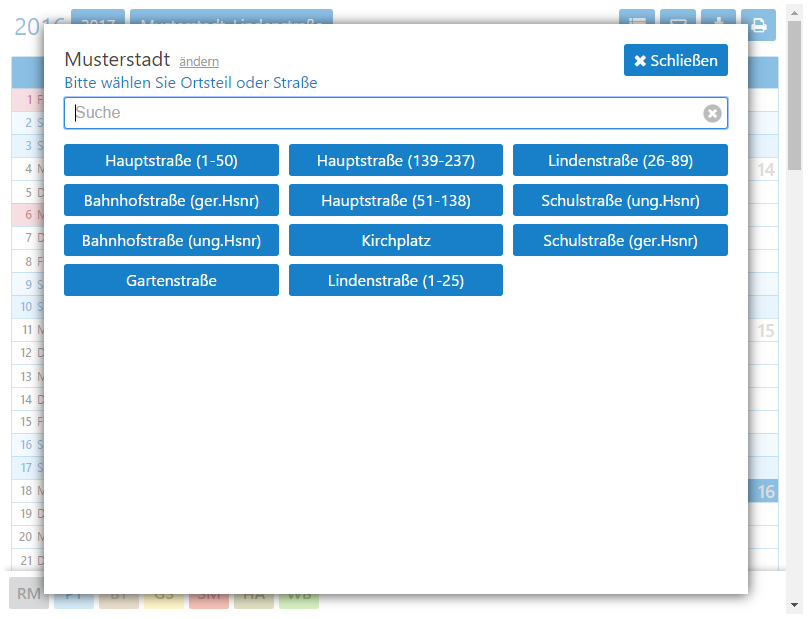
Task: Click the page scrollbar up arrow
Action: click(x=794, y=13)
